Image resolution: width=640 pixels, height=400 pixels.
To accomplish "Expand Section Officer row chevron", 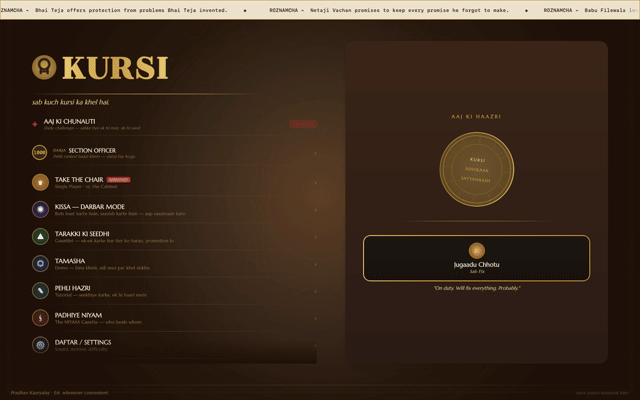I will 315,153.
